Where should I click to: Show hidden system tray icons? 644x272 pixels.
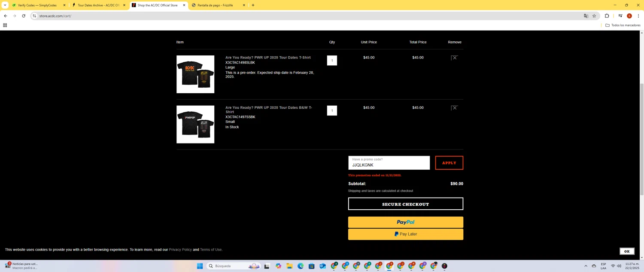[586, 266]
